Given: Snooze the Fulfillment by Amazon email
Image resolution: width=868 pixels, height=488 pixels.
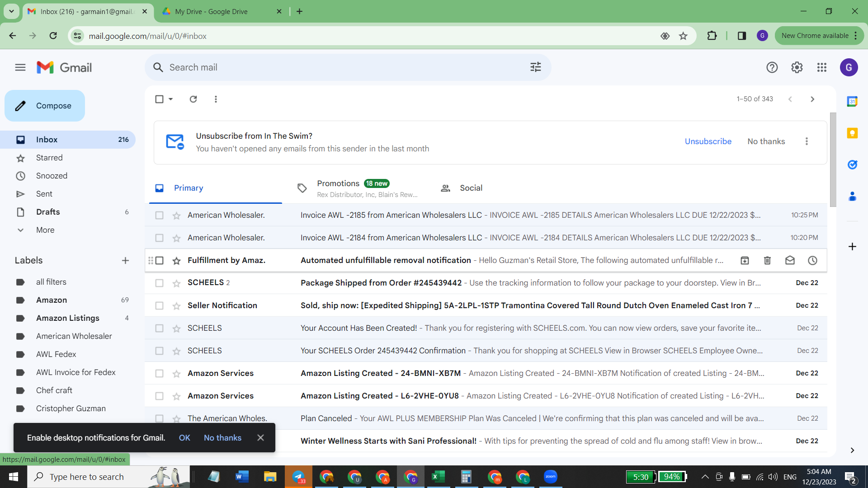Looking at the screenshot, I should tap(813, 260).
